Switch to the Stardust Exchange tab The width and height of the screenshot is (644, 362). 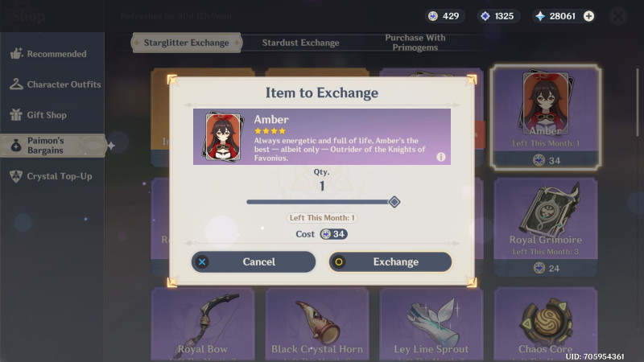300,43
